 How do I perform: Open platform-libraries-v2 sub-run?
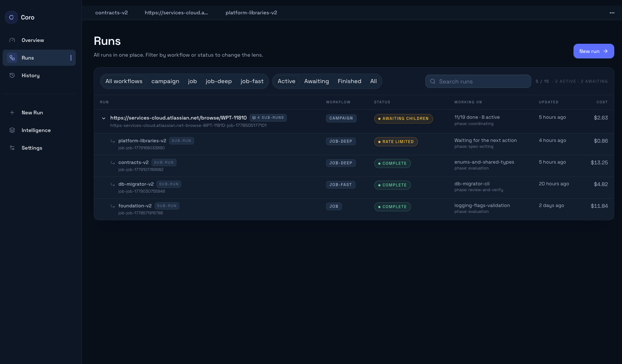pyautogui.click(x=142, y=140)
